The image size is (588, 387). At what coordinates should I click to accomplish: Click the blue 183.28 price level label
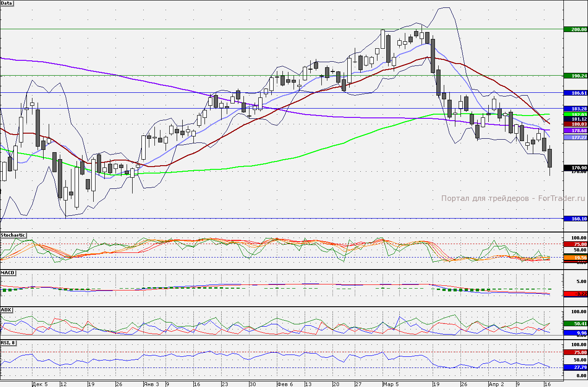coord(575,109)
